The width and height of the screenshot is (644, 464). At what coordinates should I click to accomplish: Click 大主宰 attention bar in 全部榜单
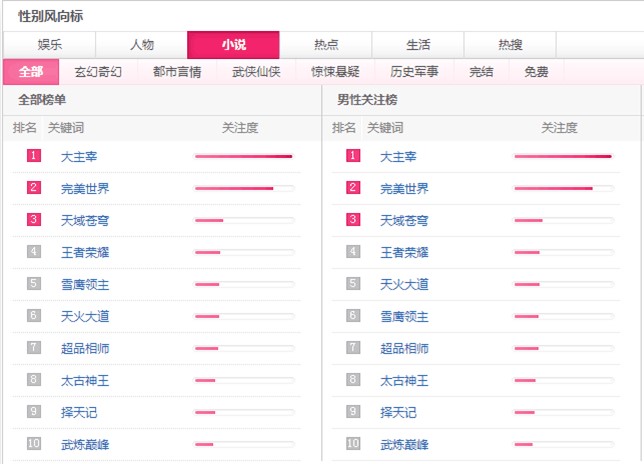point(244,156)
